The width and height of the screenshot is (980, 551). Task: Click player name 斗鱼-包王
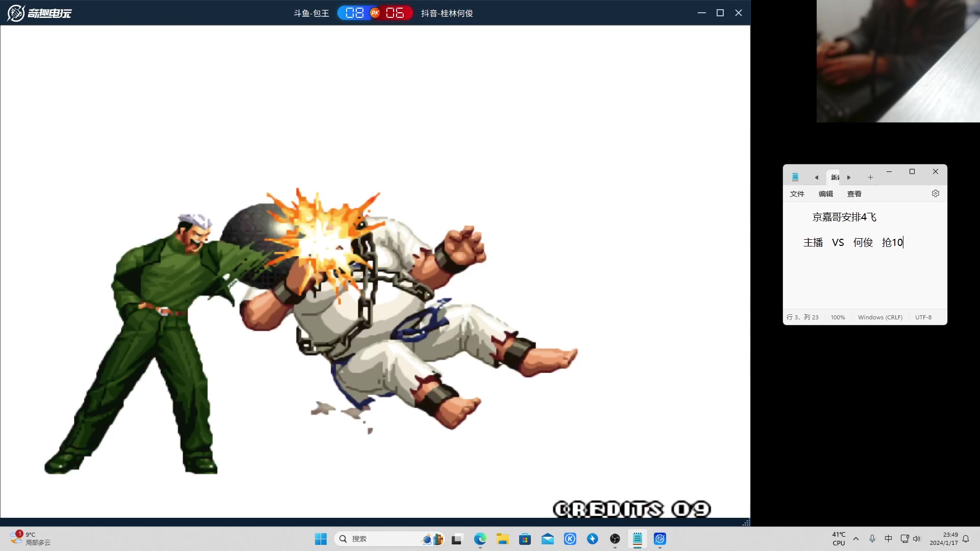pyautogui.click(x=311, y=13)
